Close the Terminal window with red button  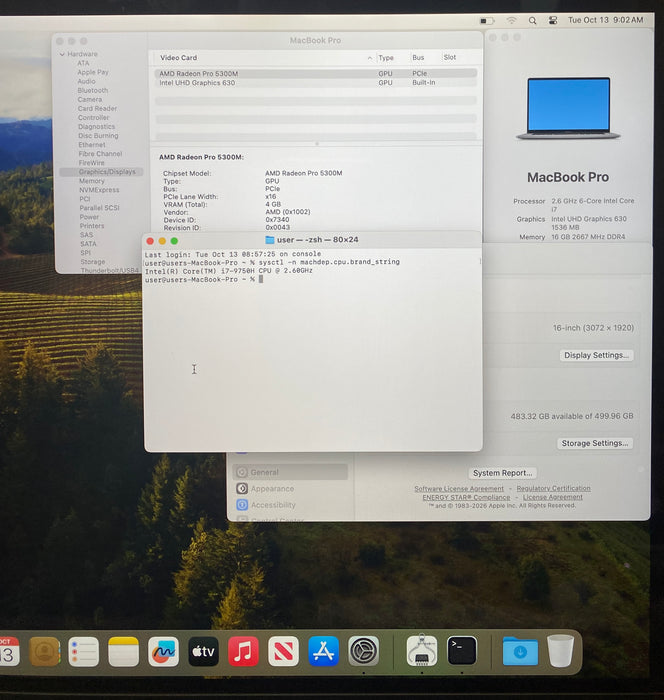click(x=150, y=241)
